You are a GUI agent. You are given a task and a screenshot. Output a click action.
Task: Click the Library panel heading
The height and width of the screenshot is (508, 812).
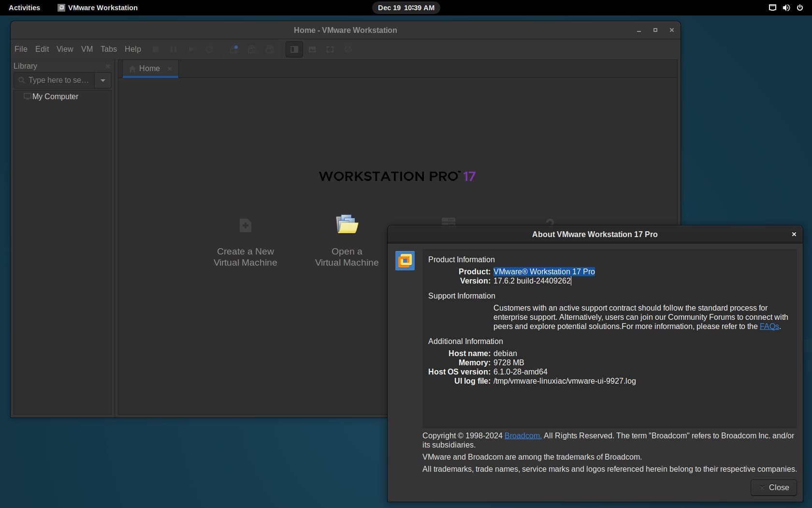[25, 66]
